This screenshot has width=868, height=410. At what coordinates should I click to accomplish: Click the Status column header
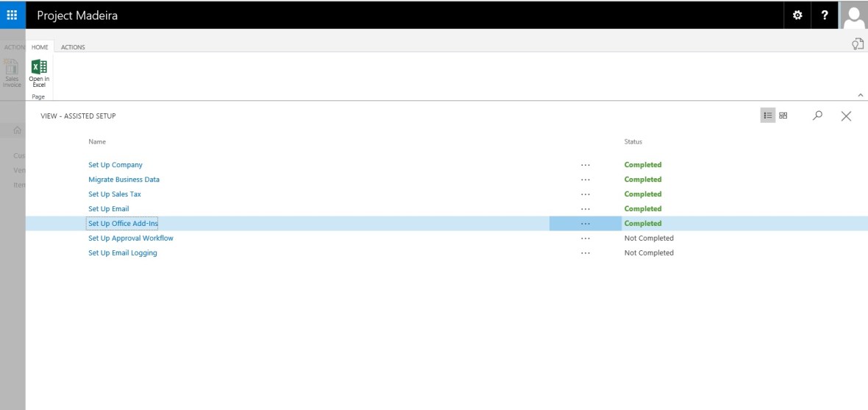(633, 141)
